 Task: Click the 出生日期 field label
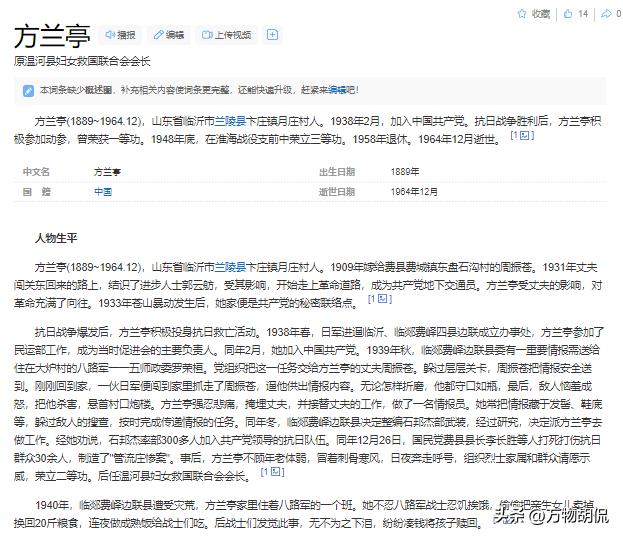click(337, 172)
